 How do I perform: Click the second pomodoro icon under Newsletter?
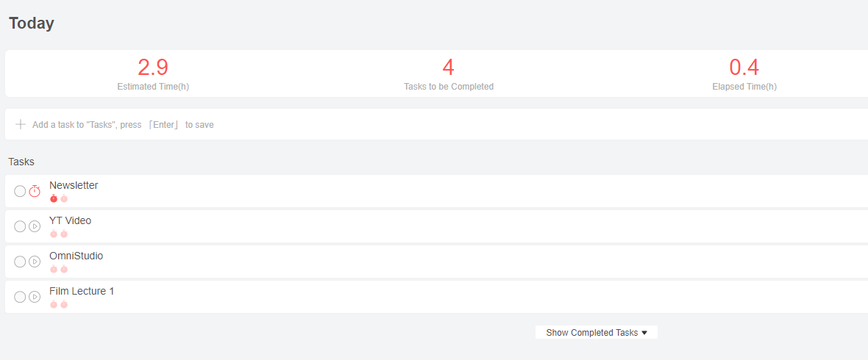[x=64, y=198]
